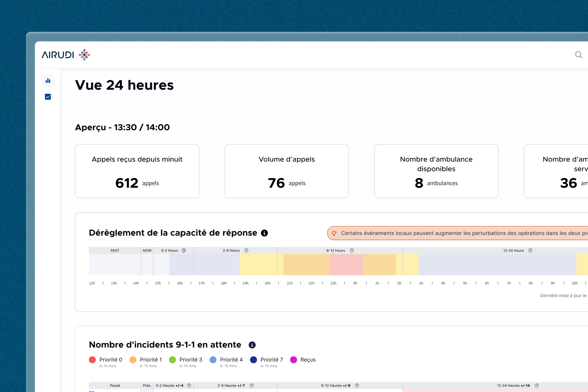The width and height of the screenshot is (588, 392).
Task: Click the Airudi logo
Action: tap(66, 55)
